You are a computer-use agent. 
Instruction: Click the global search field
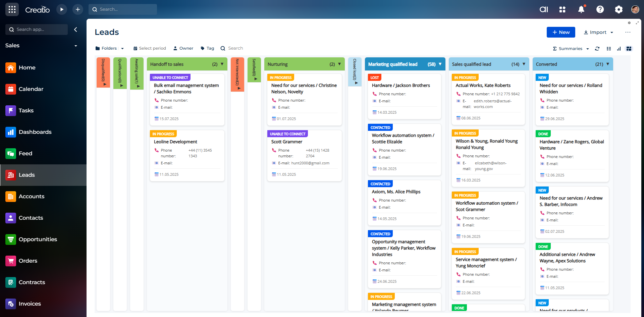tap(123, 9)
